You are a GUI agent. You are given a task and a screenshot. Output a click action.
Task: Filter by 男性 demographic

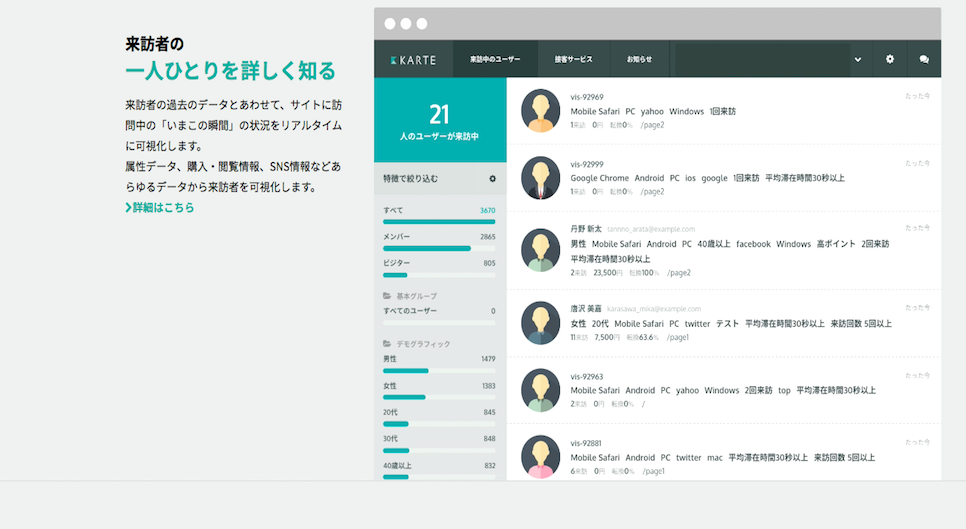click(x=439, y=364)
